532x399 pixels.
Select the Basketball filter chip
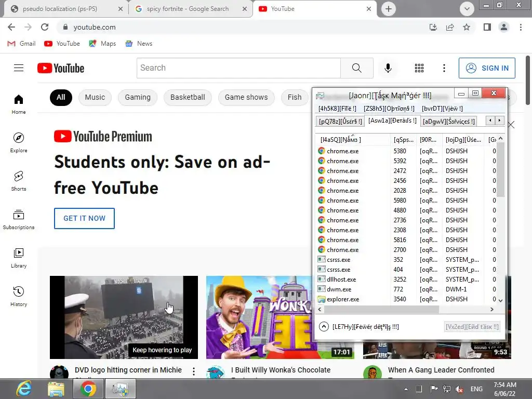(188, 97)
